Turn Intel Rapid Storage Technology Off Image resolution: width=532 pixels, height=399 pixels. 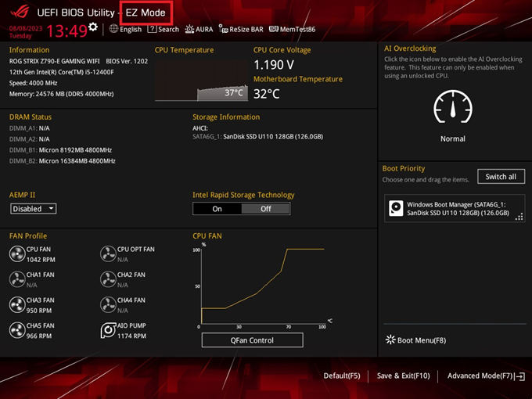pos(266,209)
